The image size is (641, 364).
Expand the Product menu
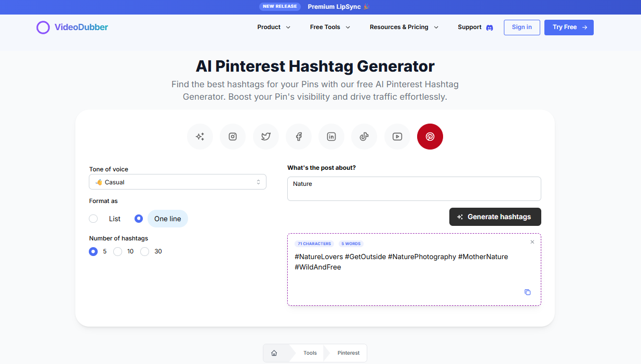(274, 27)
